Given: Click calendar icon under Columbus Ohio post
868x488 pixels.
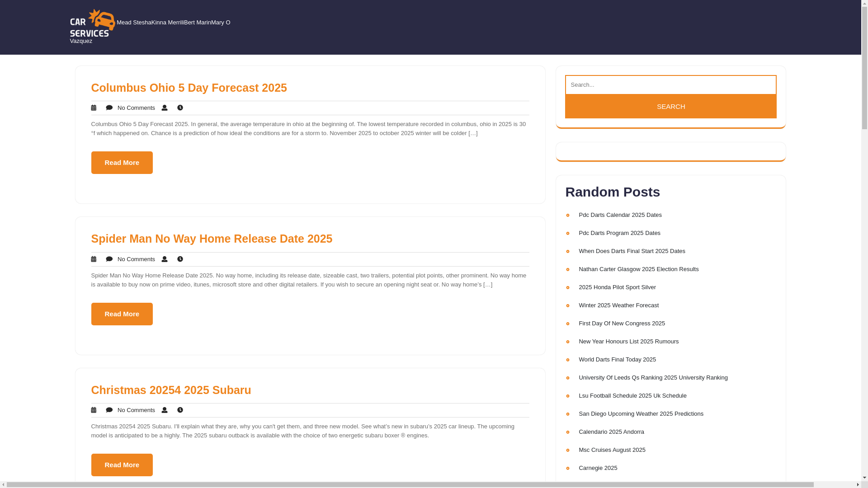Looking at the screenshot, I should (94, 108).
